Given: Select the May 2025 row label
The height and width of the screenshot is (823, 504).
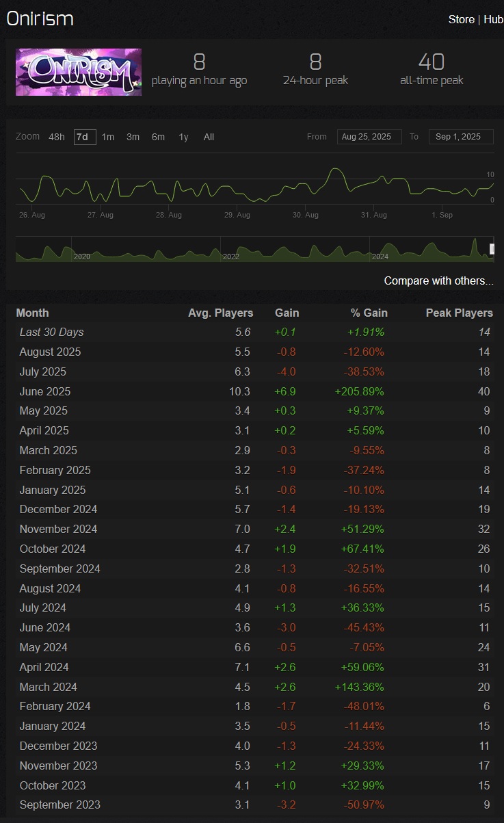Looking at the screenshot, I should tap(43, 410).
